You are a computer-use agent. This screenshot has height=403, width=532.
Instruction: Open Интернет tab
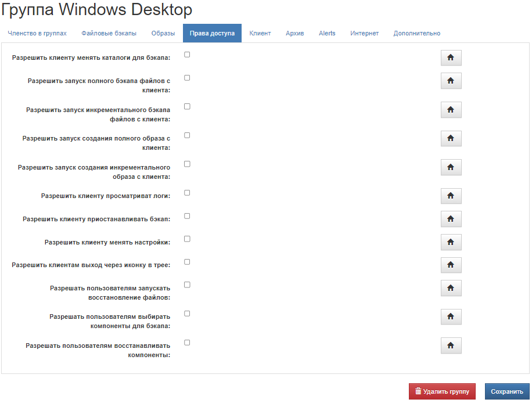364,33
